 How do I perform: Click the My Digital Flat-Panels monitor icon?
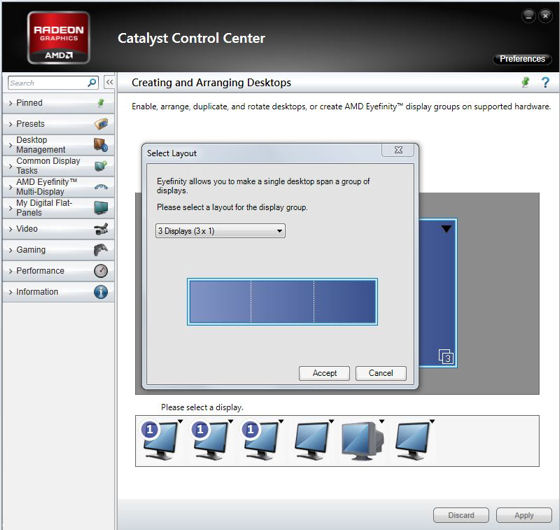coord(101,208)
